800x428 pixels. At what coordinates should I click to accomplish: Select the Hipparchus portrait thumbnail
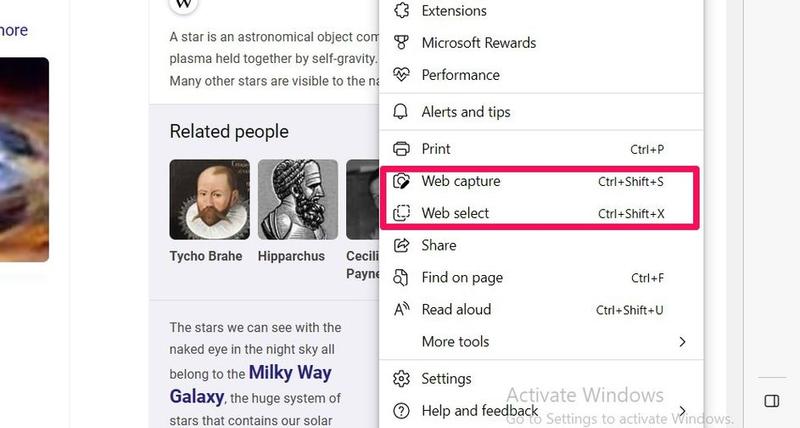click(x=298, y=199)
